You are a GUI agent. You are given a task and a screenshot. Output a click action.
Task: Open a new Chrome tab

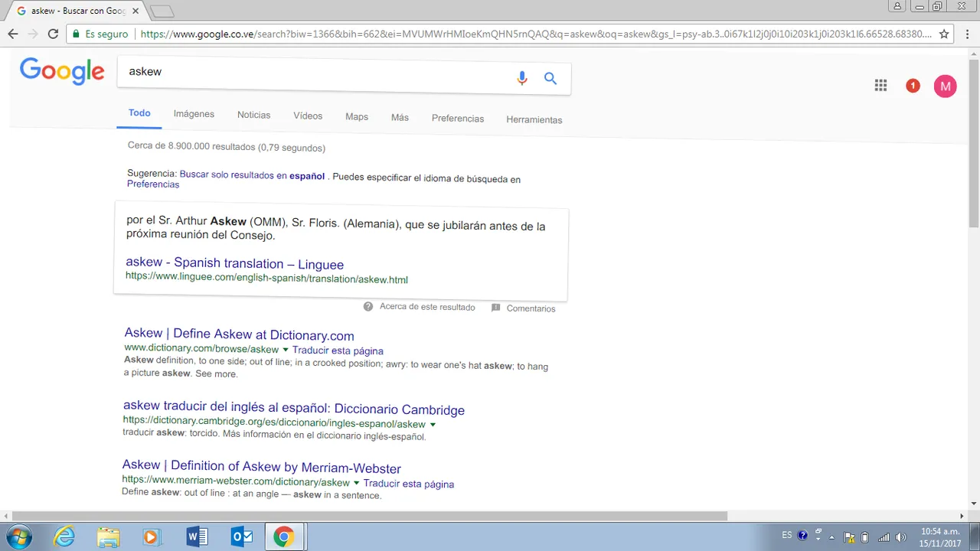coord(162,11)
